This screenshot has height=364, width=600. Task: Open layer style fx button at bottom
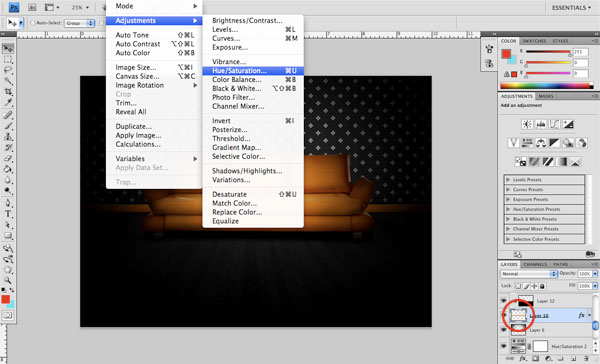click(x=522, y=359)
